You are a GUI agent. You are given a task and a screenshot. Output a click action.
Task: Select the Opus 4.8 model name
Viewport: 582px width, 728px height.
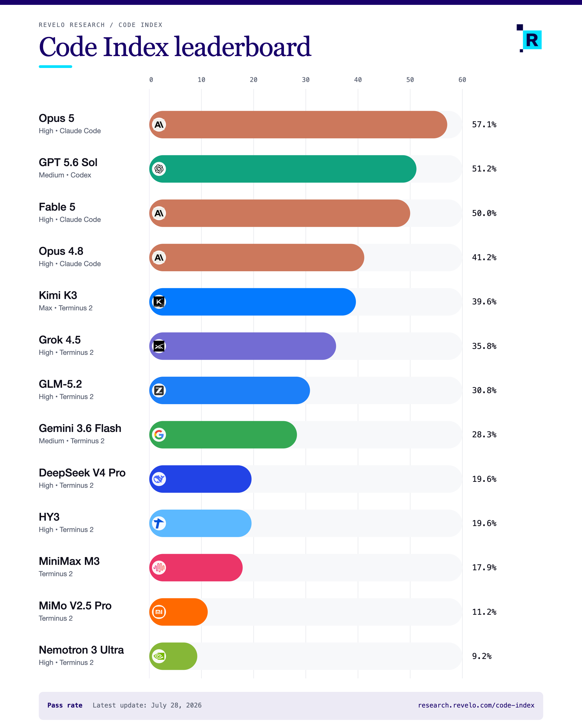61,251
